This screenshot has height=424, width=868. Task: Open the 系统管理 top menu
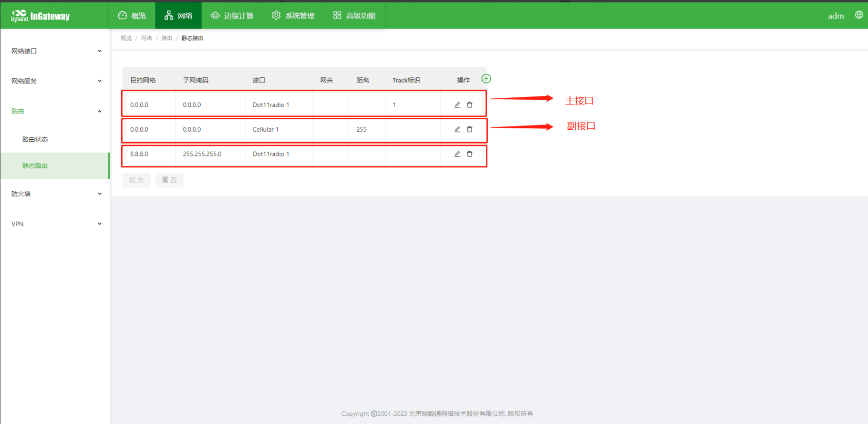point(293,16)
